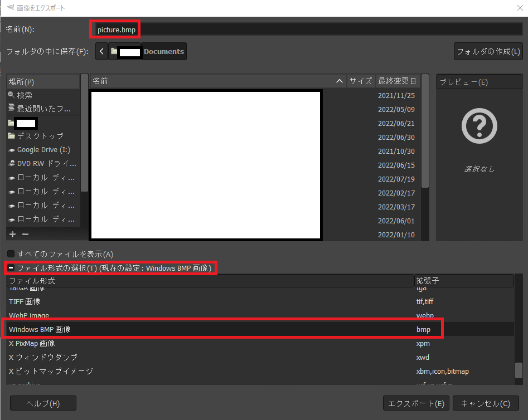Navigate to Documents via the breadcrumb
Viewport: 528px width, 420px height.
[163, 51]
